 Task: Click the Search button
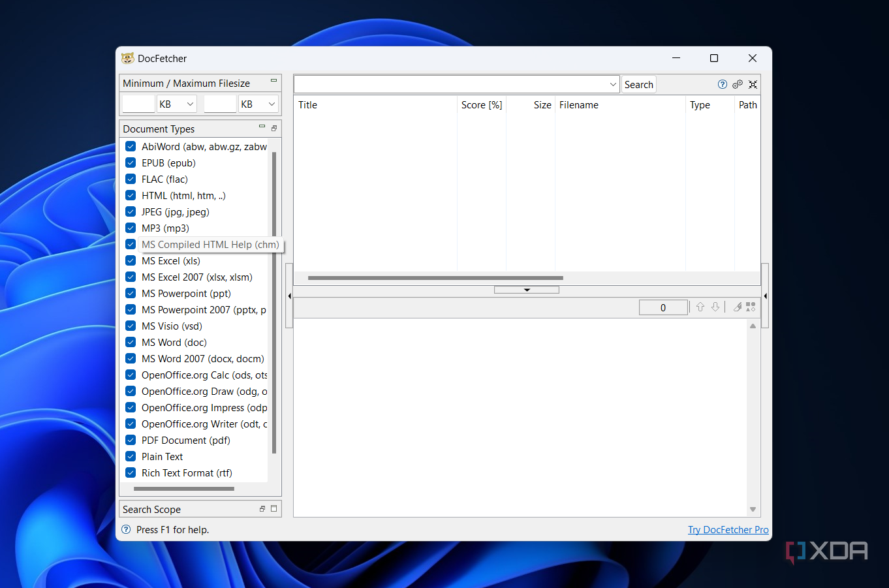(638, 84)
